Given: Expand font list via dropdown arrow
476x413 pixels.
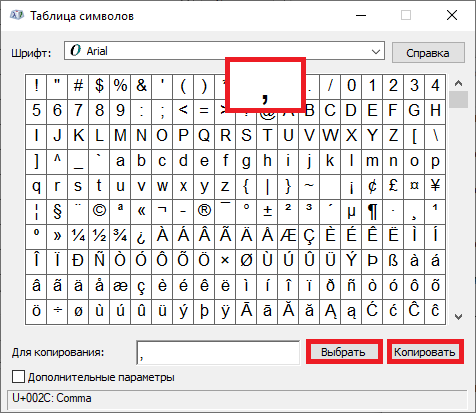Looking at the screenshot, I should 376,52.
